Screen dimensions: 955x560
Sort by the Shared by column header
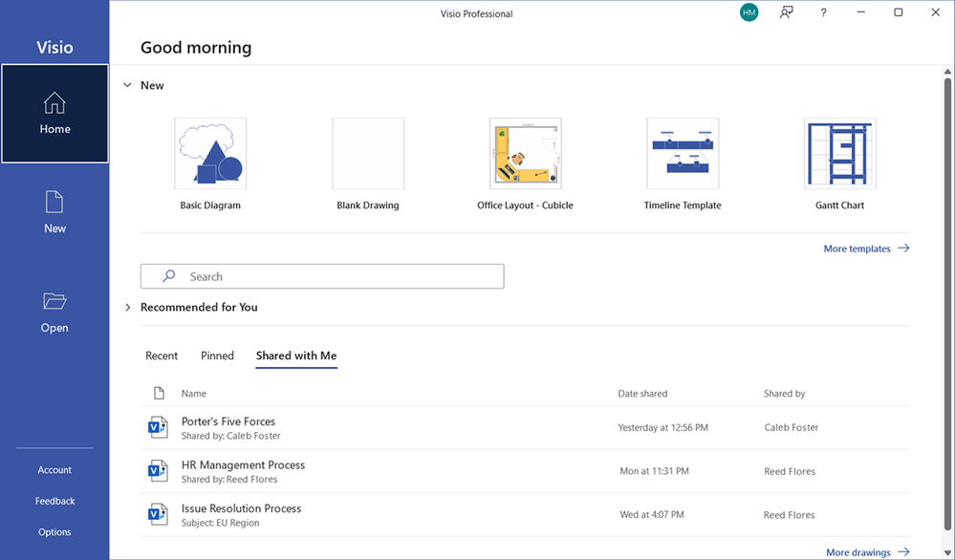(785, 393)
